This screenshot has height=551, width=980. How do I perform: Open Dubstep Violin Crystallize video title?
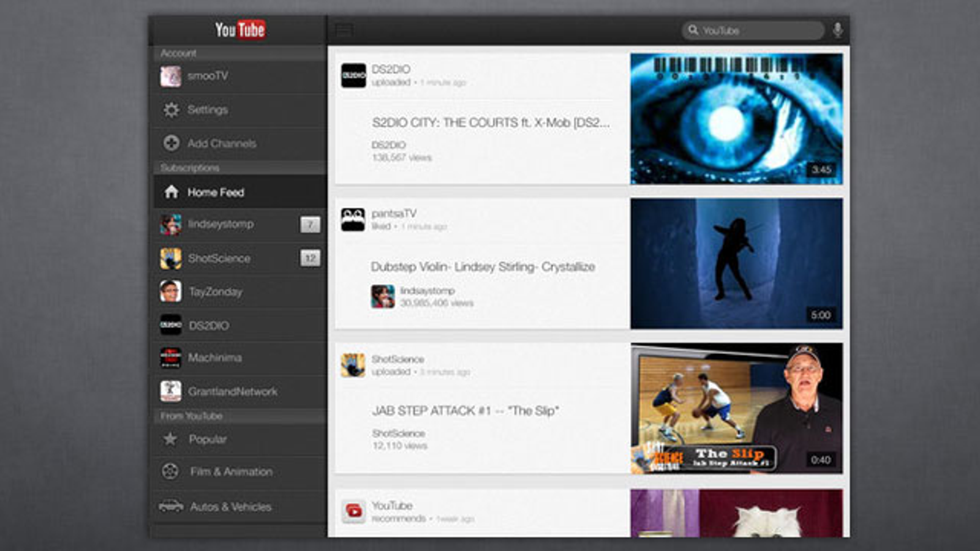pos(483,267)
